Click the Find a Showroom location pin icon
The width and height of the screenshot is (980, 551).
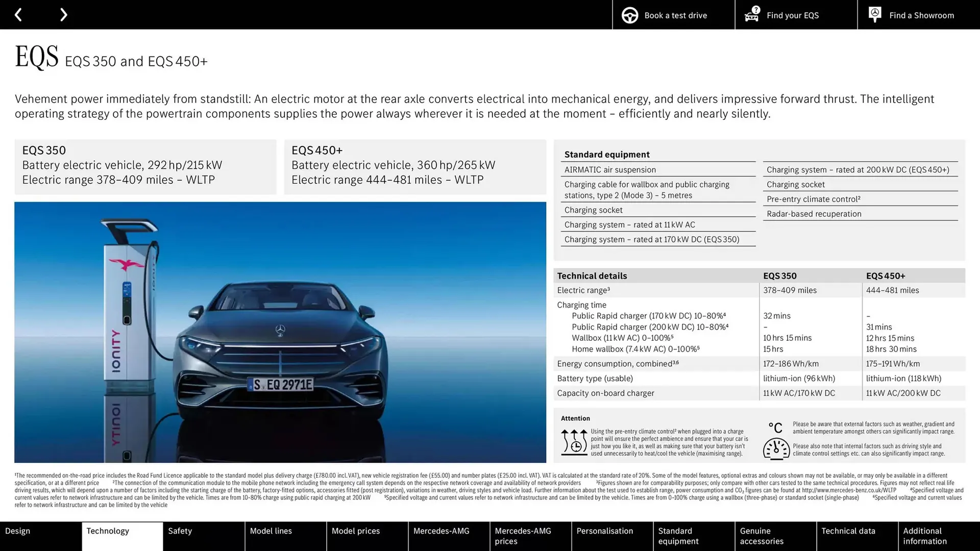tap(874, 14)
